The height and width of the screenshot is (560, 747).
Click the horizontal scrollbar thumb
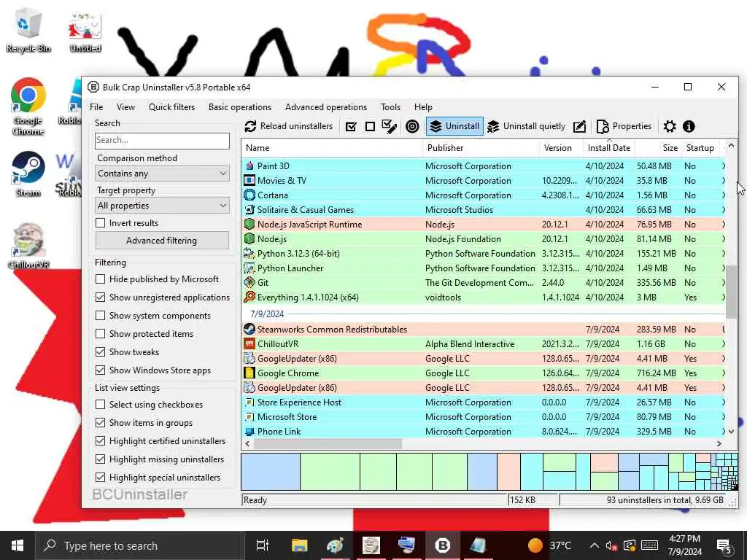point(328,443)
